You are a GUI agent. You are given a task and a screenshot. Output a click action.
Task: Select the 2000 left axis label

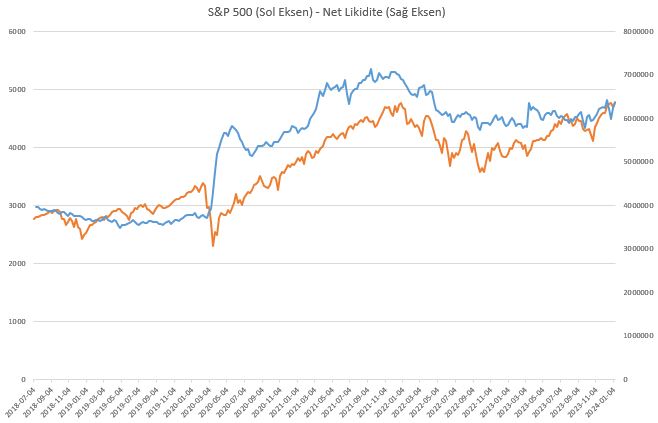tap(17, 264)
